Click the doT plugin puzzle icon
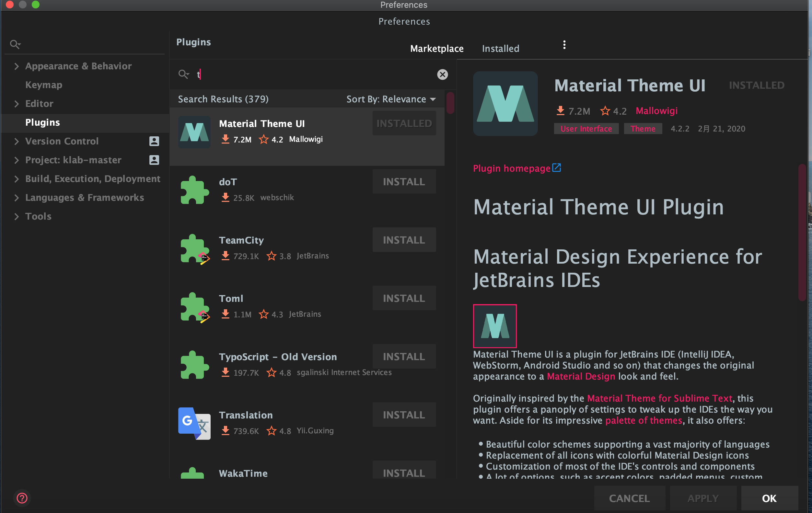The height and width of the screenshot is (513, 812). pos(194,190)
